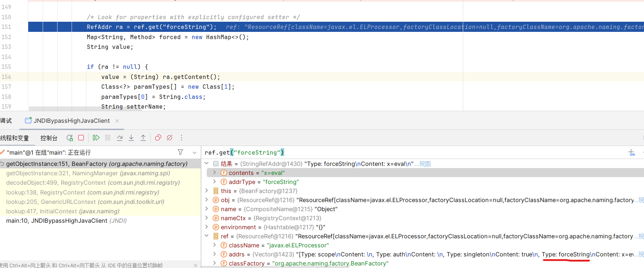Screen dimensions: 644x268
Task: Expand the environment Hashtable@1217 node
Action: (x=206, y=227)
